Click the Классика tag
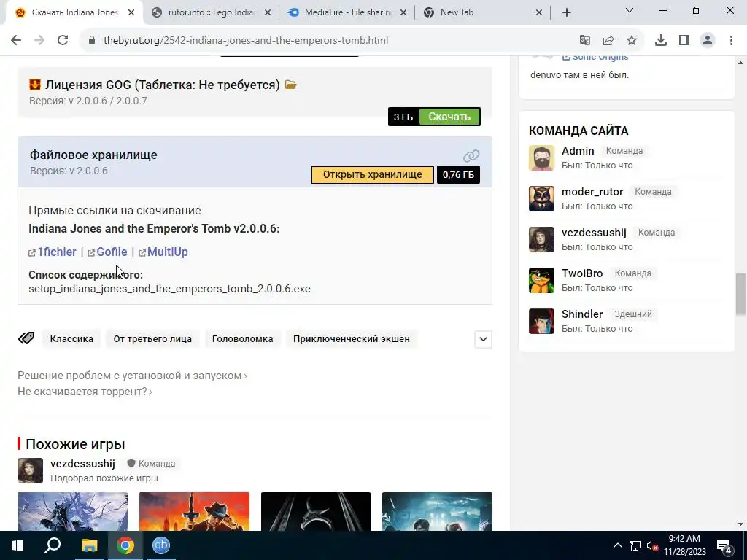Image resolution: width=747 pixels, height=560 pixels. [x=71, y=339]
